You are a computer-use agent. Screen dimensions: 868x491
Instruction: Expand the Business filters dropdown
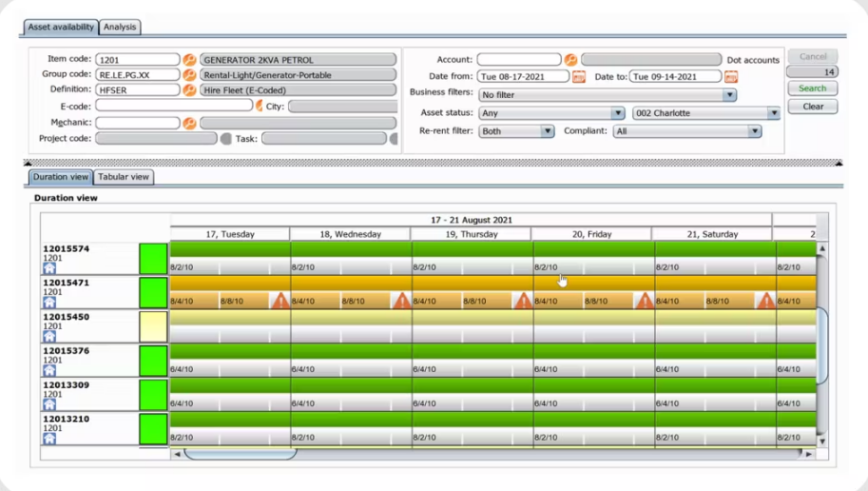[729, 95]
